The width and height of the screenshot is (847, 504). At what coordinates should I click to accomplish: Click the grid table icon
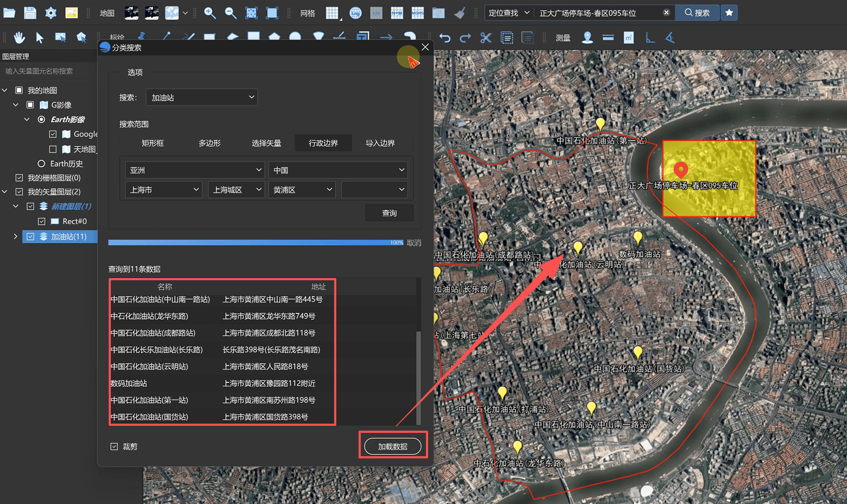click(x=332, y=13)
